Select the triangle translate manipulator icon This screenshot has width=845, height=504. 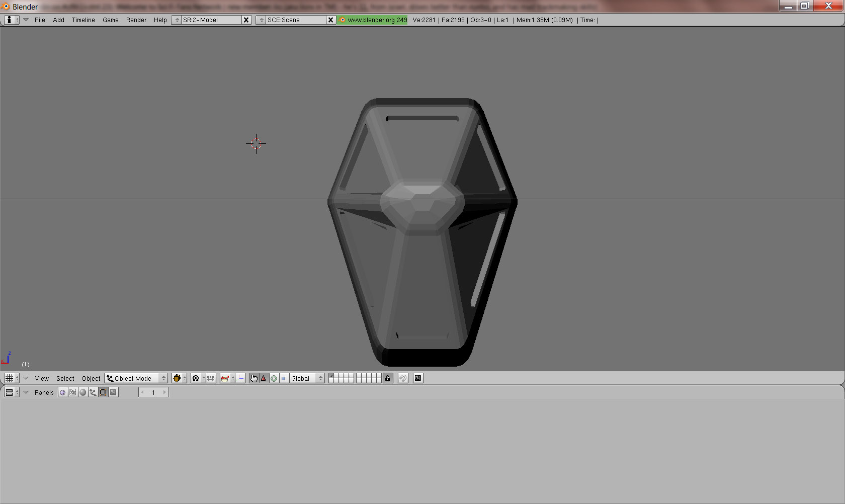tap(264, 378)
